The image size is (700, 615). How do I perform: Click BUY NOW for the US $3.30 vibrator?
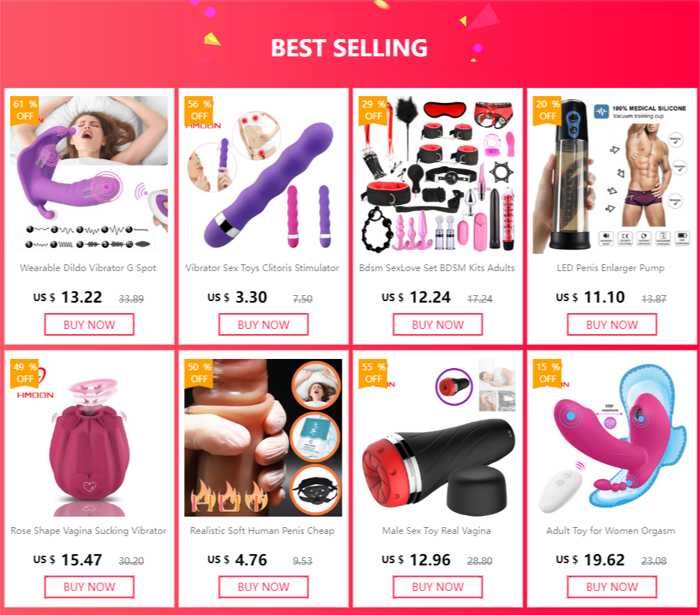tap(264, 324)
